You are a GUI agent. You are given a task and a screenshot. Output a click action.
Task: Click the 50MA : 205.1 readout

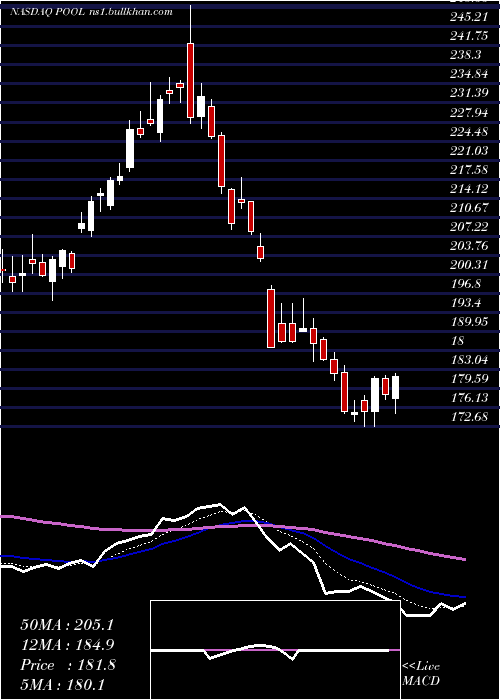click(x=67, y=625)
